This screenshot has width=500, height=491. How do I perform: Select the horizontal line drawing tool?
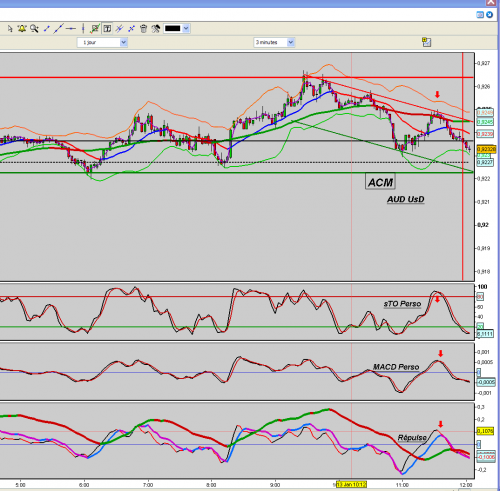pos(71,29)
